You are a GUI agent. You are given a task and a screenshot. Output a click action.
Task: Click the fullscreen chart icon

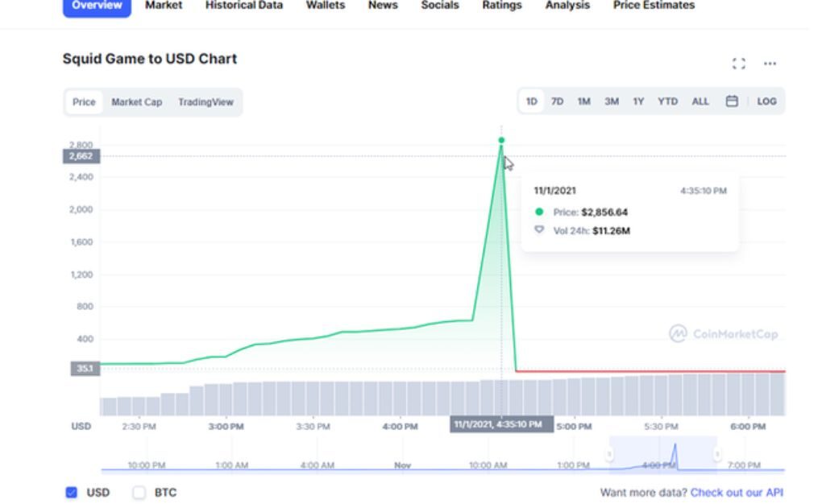point(738,64)
